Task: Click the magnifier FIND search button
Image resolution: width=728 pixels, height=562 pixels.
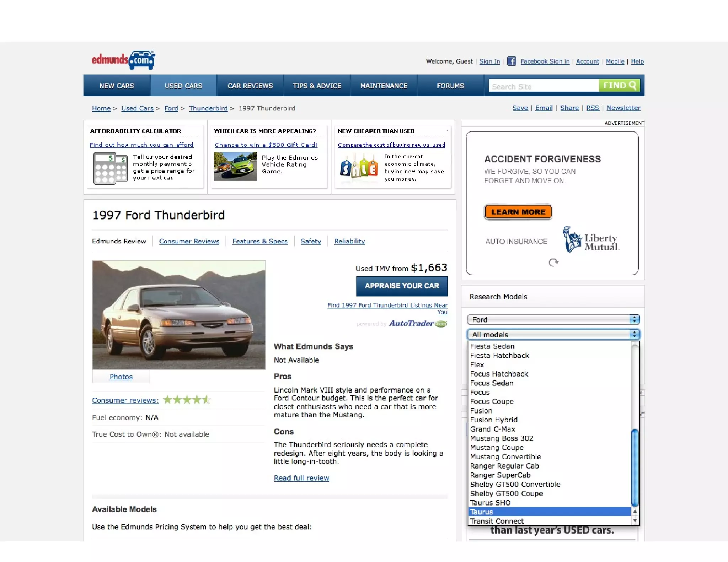Action: pos(619,86)
